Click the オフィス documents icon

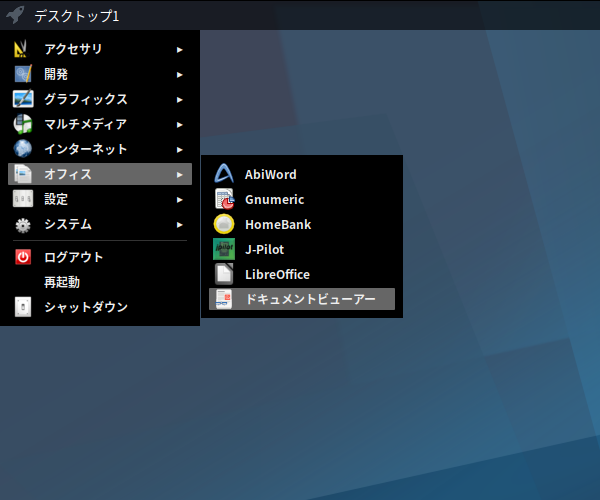[x=23, y=174]
